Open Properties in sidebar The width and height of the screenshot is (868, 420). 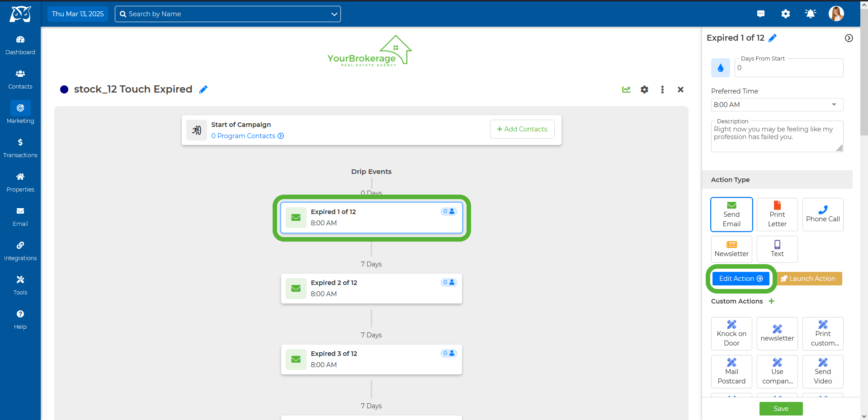click(x=20, y=182)
